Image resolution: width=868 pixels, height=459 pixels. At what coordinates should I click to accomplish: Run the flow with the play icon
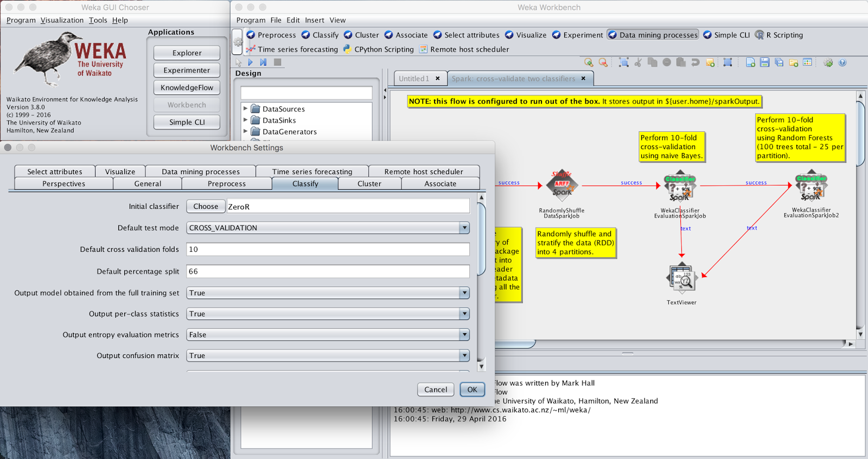[250, 62]
